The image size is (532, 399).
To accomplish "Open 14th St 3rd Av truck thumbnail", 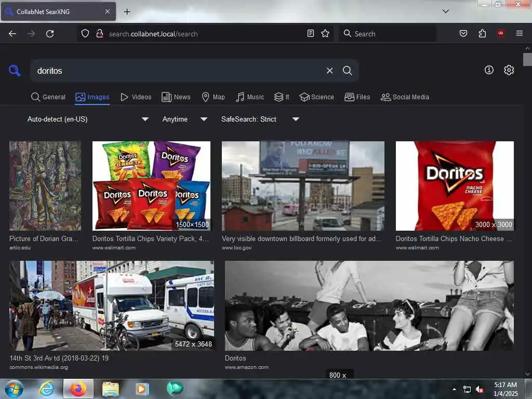I will (112, 305).
